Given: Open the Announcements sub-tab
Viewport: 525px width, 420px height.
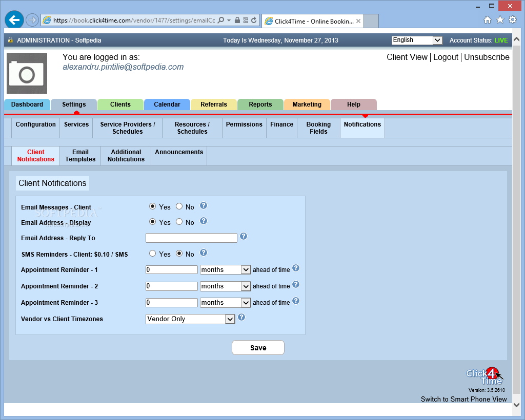Looking at the screenshot, I should coord(179,156).
